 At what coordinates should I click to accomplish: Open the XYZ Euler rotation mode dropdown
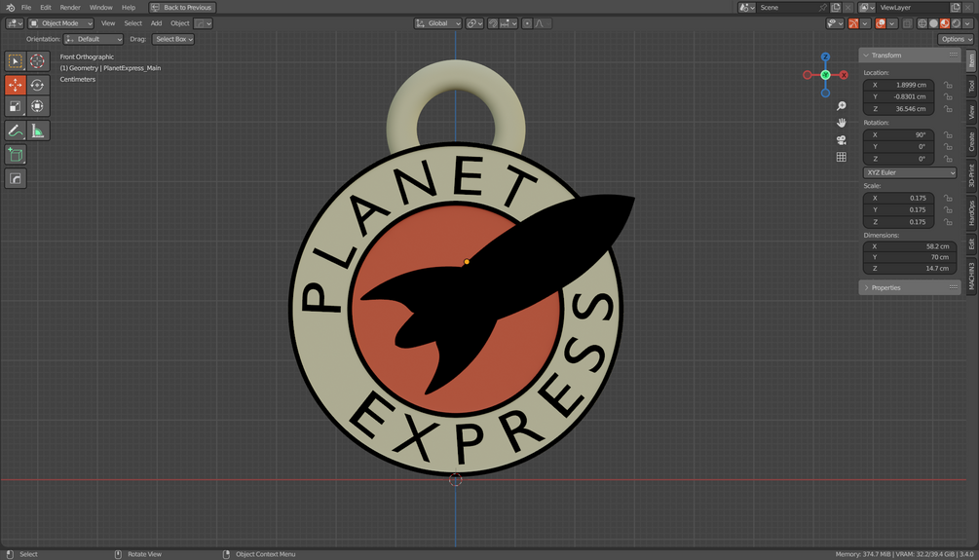tap(910, 172)
